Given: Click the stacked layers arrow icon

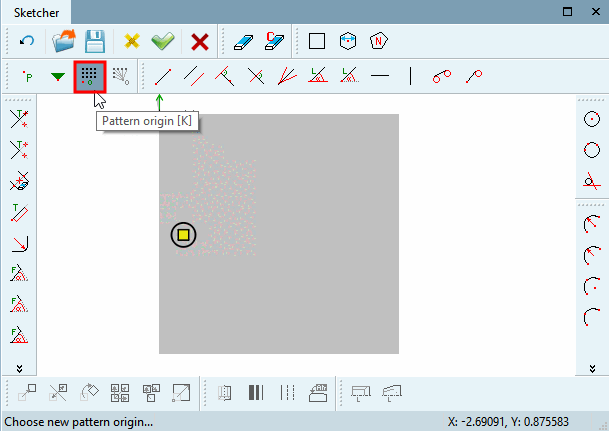Looking at the screenshot, I should click(318, 393).
